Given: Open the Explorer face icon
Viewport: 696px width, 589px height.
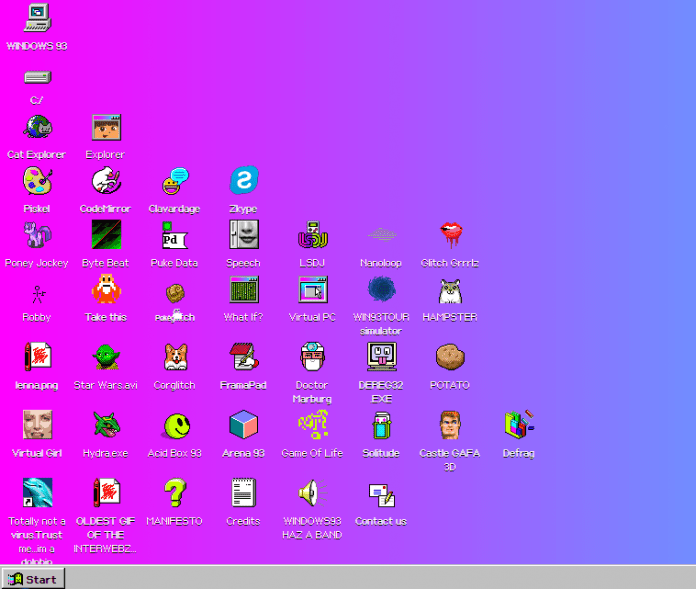Looking at the screenshot, I should click(x=106, y=127).
